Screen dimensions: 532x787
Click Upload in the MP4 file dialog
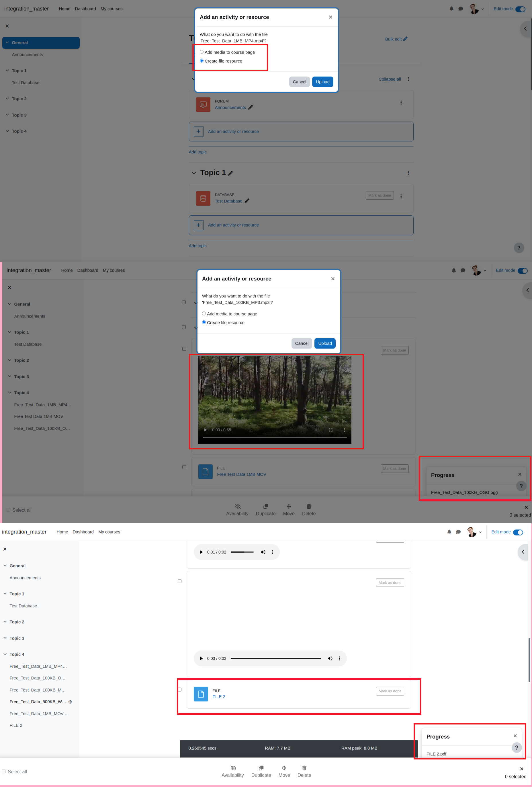click(322, 82)
